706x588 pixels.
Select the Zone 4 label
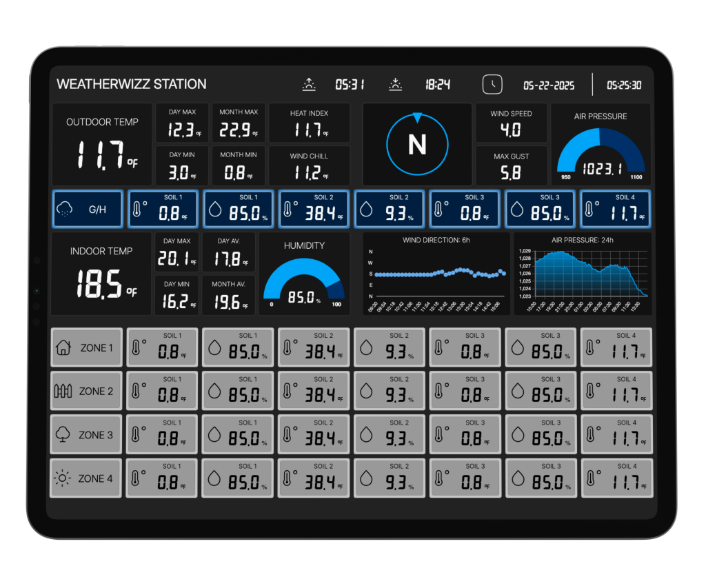(94, 478)
